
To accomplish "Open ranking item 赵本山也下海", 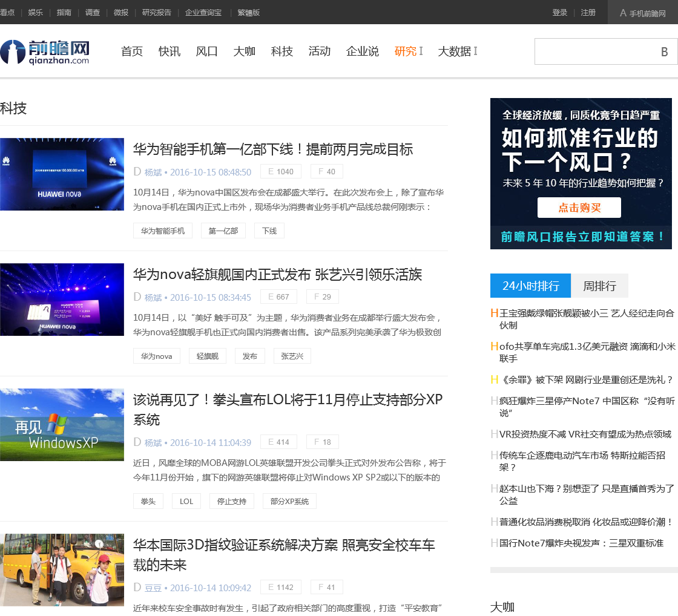I will point(587,495).
